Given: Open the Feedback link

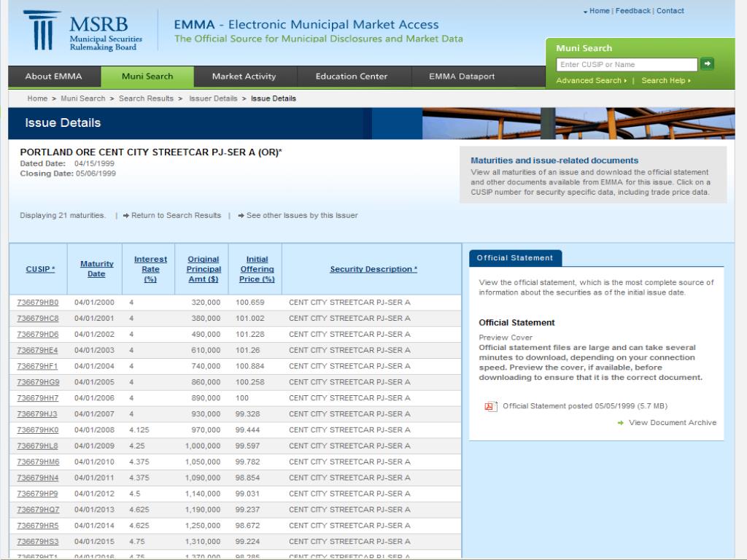Looking at the screenshot, I should (632, 10).
